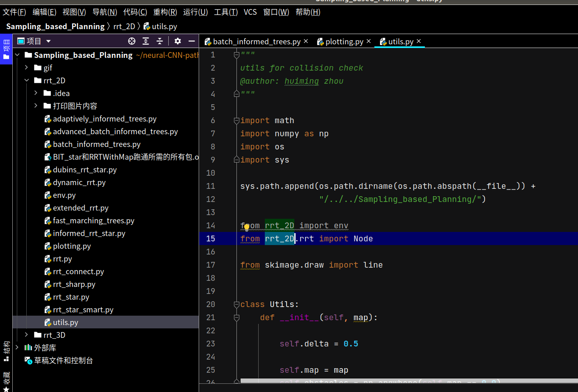Select plotting.py in project tree
Viewport: 578px width, 392px height.
pos(68,246)
